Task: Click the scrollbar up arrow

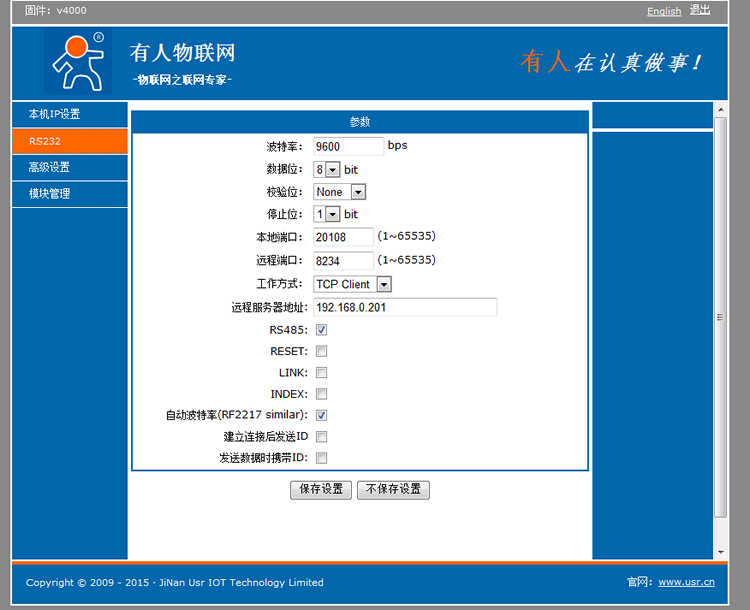Action: point(720,108)
